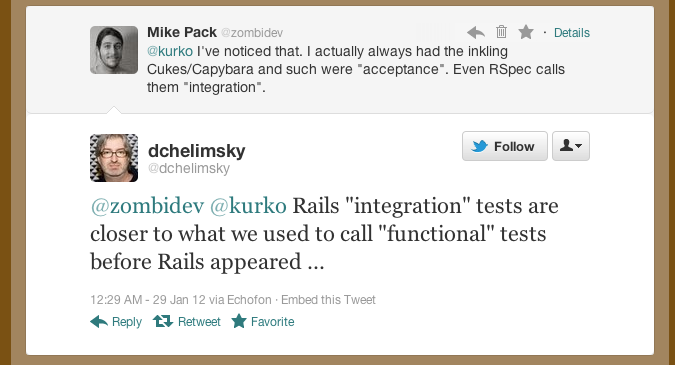Open the @kurko mention in dchelimsky's tweet
The height and width of the screenshot is (365, 675).
point(248,206)
